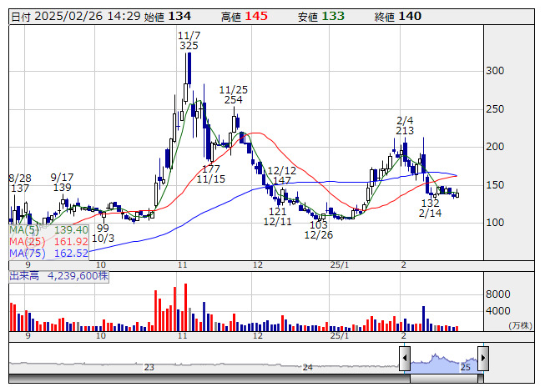
Task: Click the 日付 date 2025/02/26 field
Action: (x=70, y=17)
